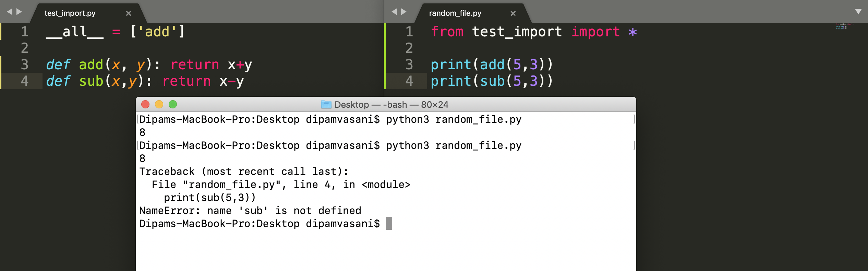Click line number 1 in test_import.py
The image size is (868, 271).
[24, 32]
